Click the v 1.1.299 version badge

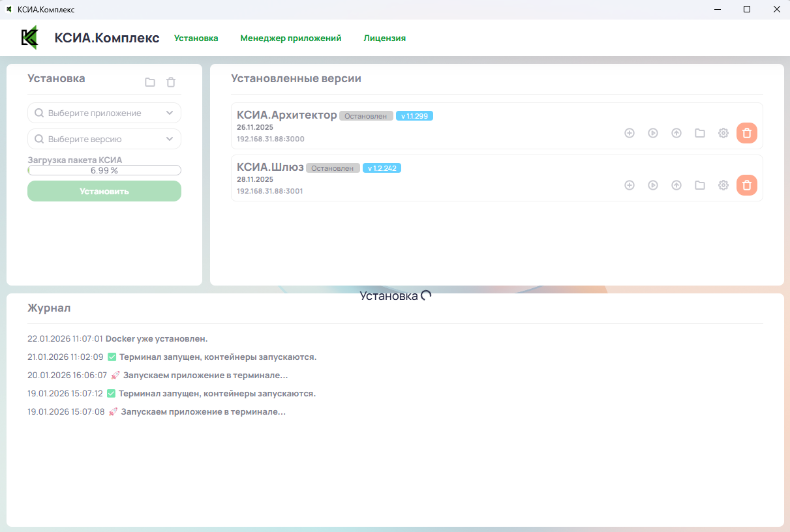coord(414,115)
